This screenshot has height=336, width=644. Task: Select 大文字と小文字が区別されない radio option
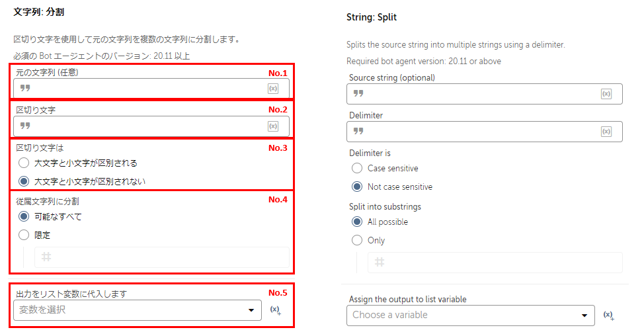point(24,181)
